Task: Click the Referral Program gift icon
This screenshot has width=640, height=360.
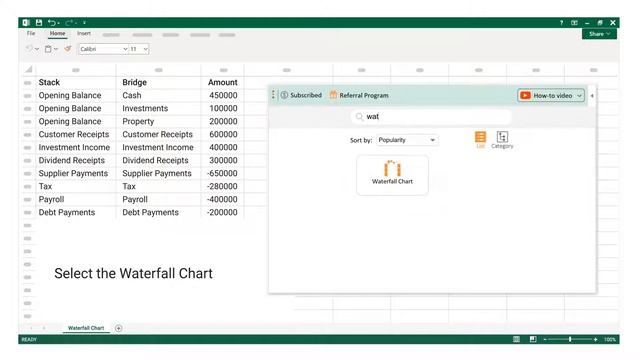Action: pyautogui.click(x=333, y=95)
